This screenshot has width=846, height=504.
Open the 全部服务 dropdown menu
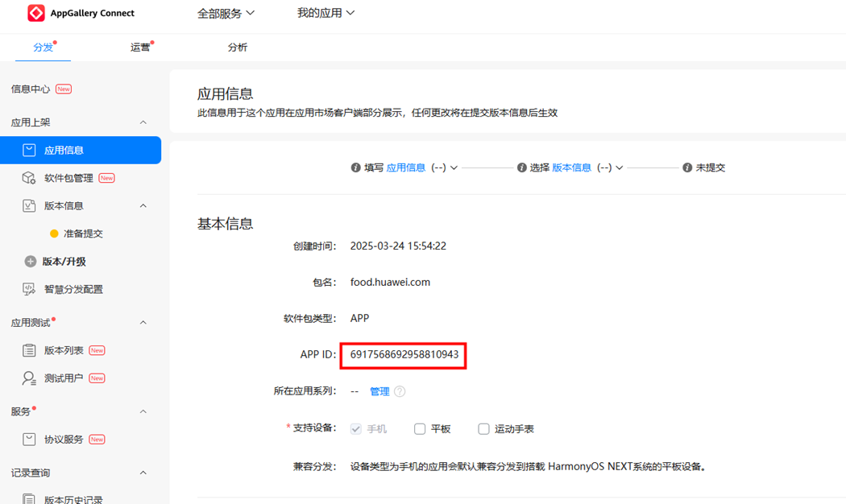(226, 13)
